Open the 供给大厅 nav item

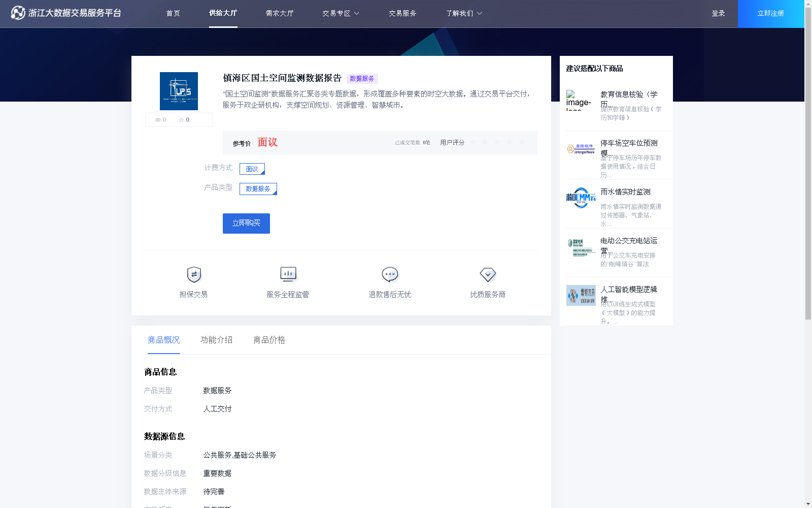[x=223, y=13]
